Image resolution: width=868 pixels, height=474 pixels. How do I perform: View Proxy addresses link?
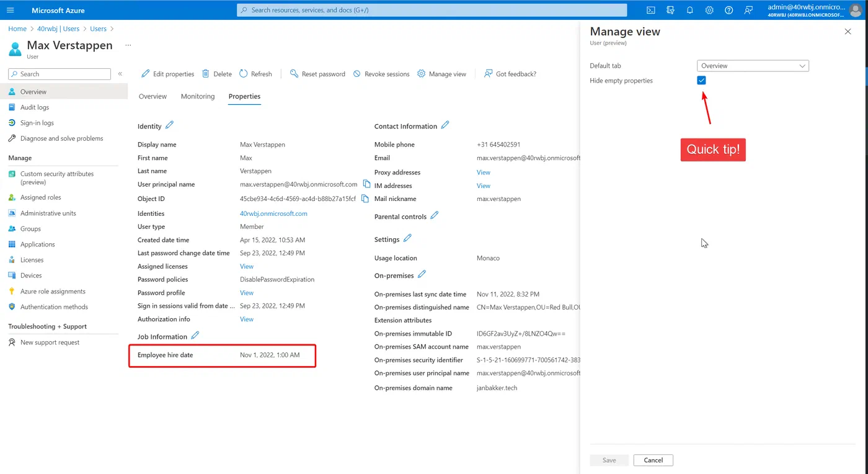484,172
